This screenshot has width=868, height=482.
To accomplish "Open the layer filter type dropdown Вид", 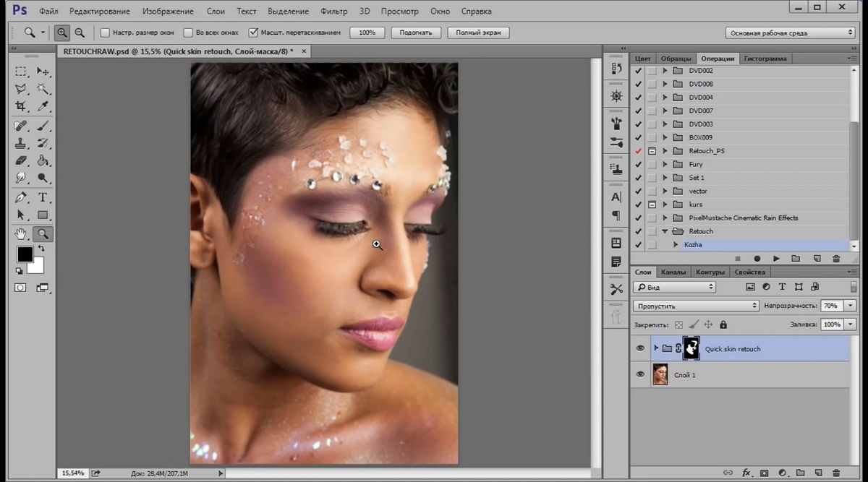I will click(675, 287).
